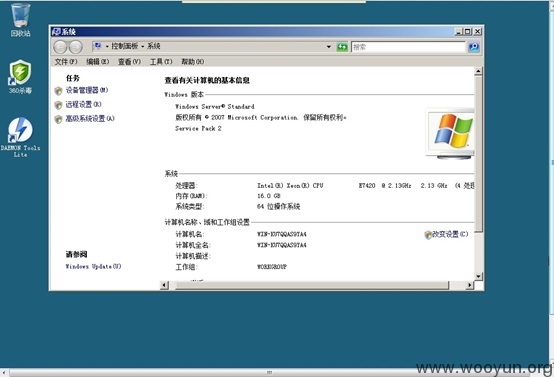Image resolution: width=554 pixels, height=377 pixels.
Task: Open the address bar history dropdown arrow
Action: coord(329,47)
